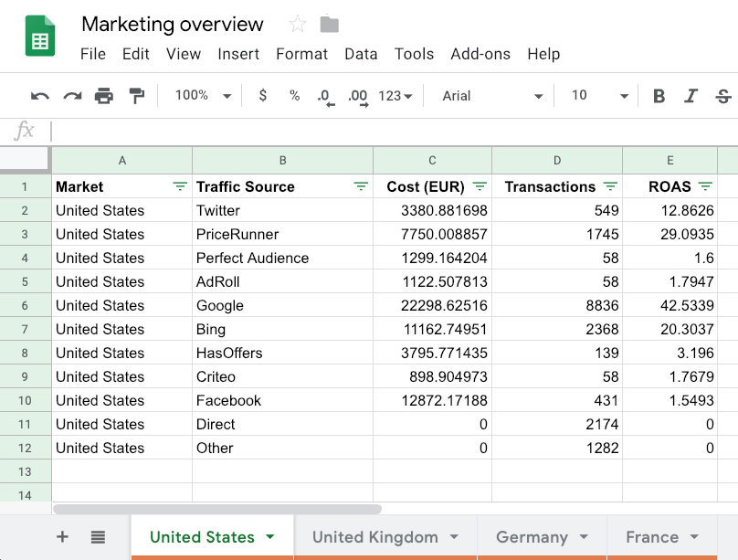Open the font size dropdown
Viewport: 738px width, 560px height.
pyautogui.click(x=599, y=96)
